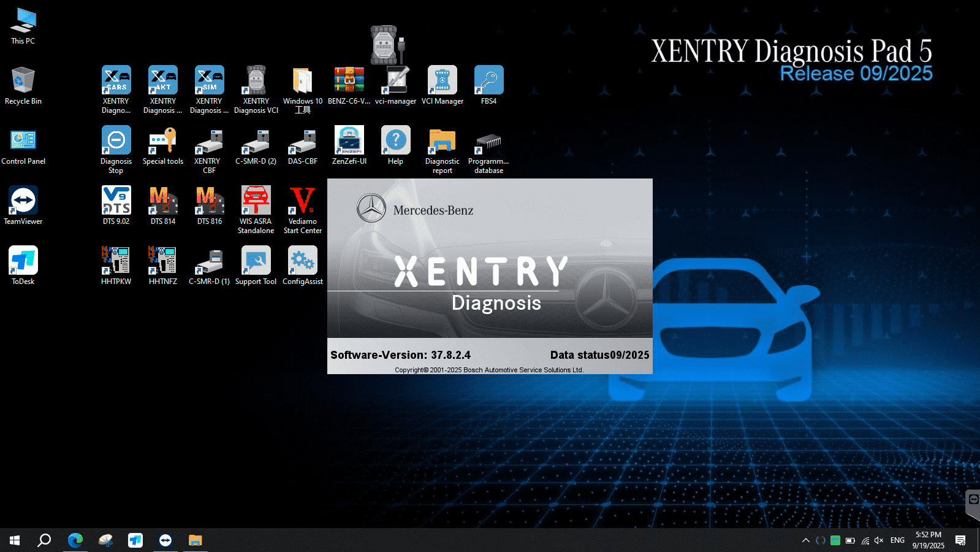Show hidden icons in system tray

tap(805, 540)
